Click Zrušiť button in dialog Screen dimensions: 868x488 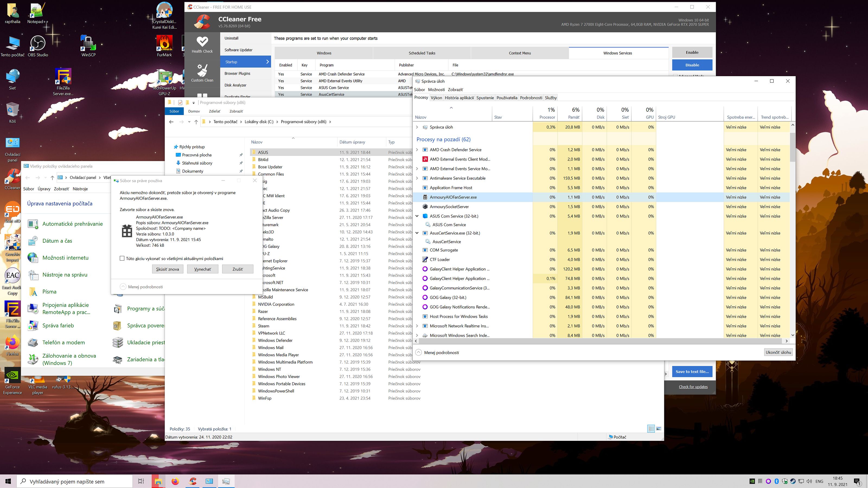(x=238, y=269)
